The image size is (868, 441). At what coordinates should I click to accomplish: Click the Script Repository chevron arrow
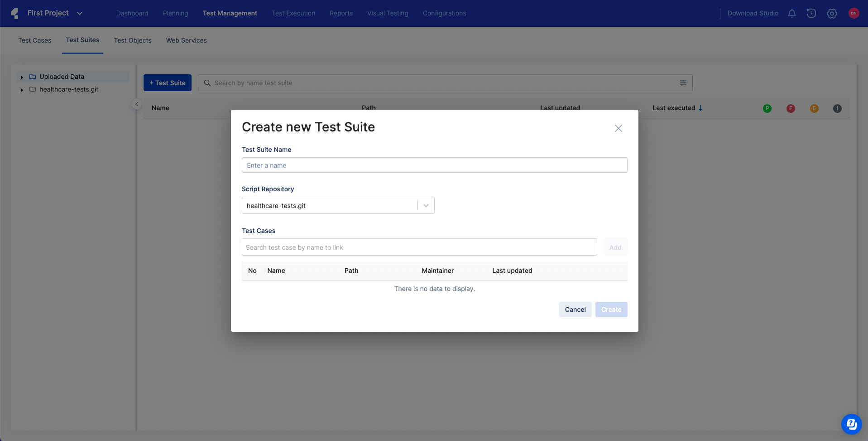point(426,205)
